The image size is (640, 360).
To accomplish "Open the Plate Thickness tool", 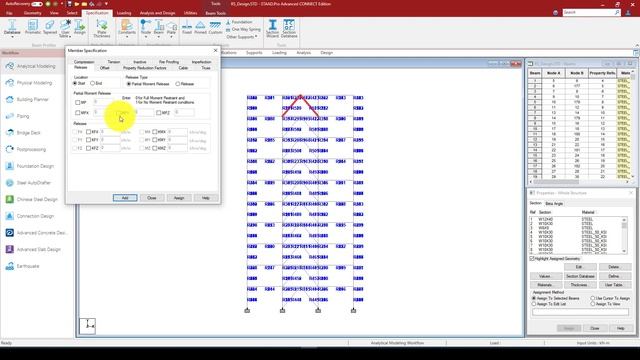I will pos(102,28).
